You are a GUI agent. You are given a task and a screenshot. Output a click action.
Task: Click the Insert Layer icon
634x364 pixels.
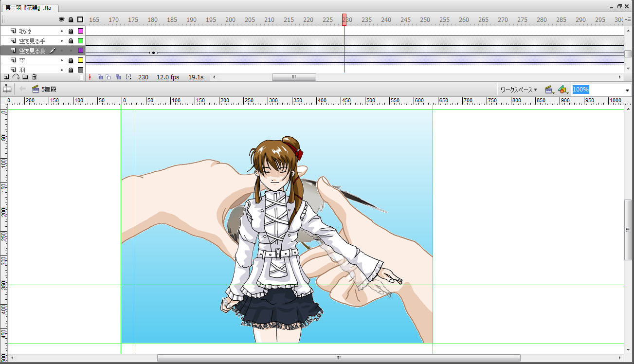point(6,77)
